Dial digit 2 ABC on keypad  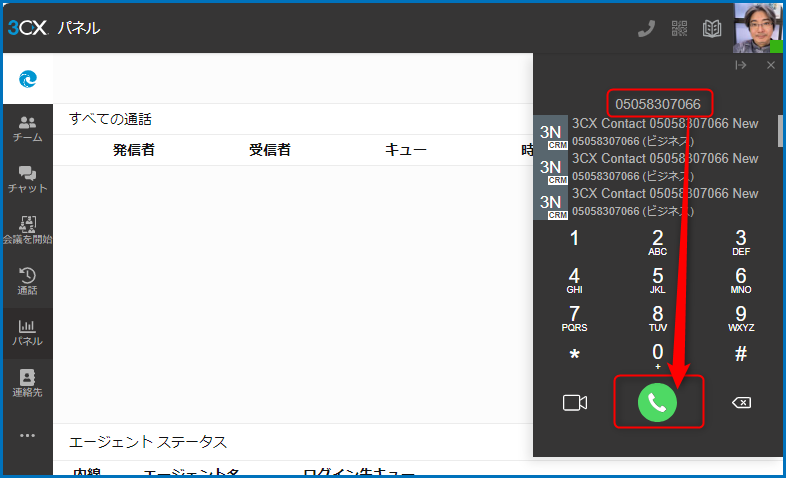(658, 243)
